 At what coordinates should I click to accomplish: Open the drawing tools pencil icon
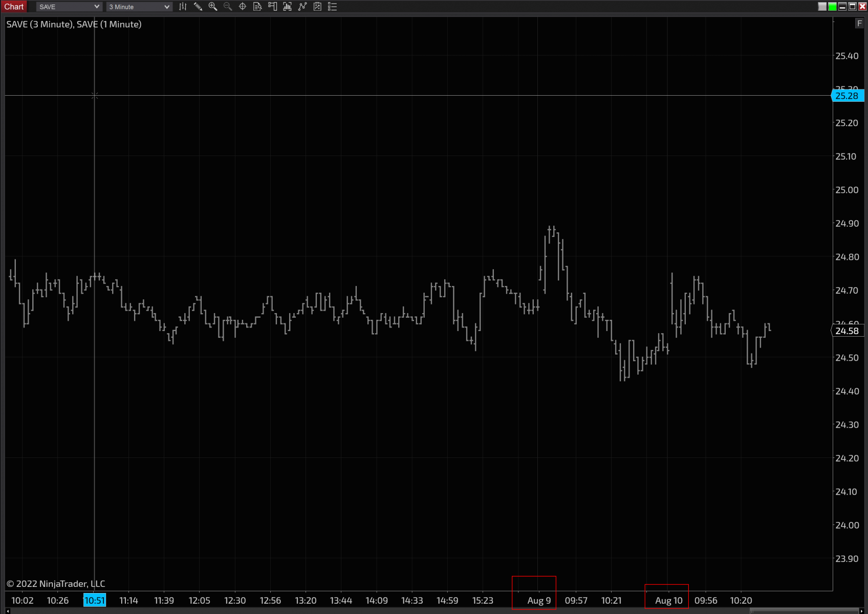tap(198, 7)
